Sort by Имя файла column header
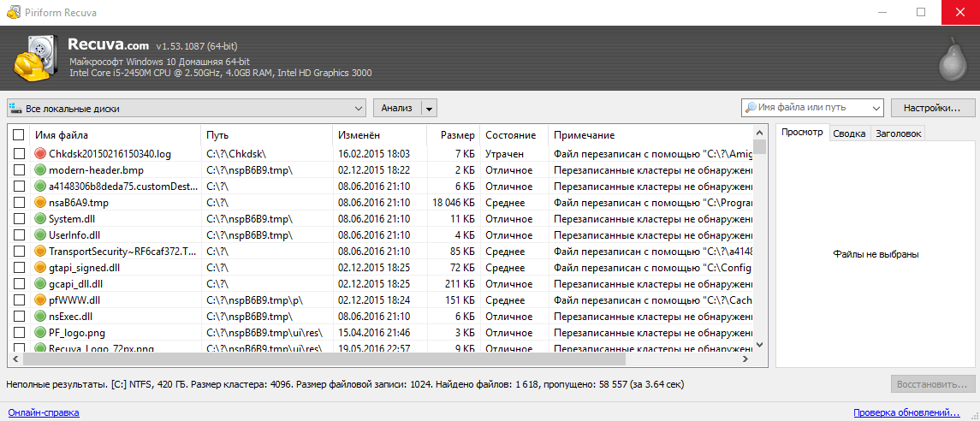The height and width of the screenshot is (421, 980). 116,135
